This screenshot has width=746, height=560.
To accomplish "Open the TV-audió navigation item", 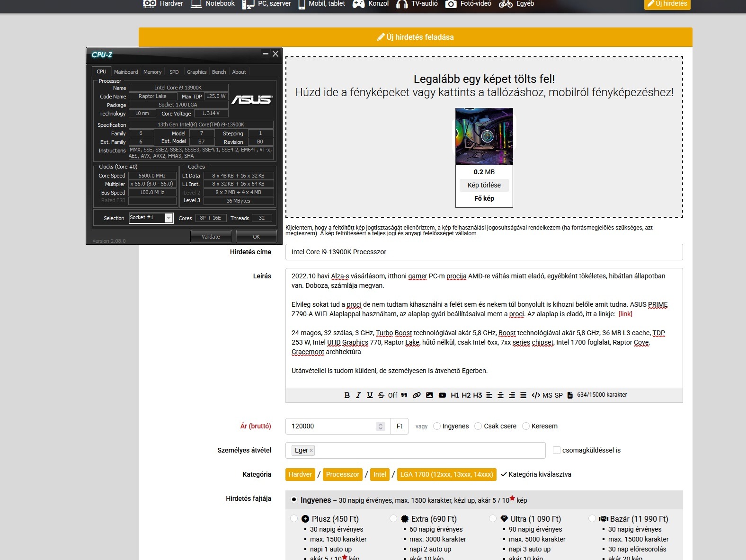I will pyautogui.click(x=417, y=4).
